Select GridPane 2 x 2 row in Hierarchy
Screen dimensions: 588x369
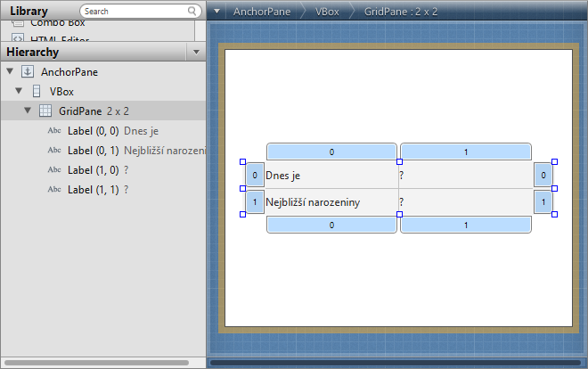[103, 111]
